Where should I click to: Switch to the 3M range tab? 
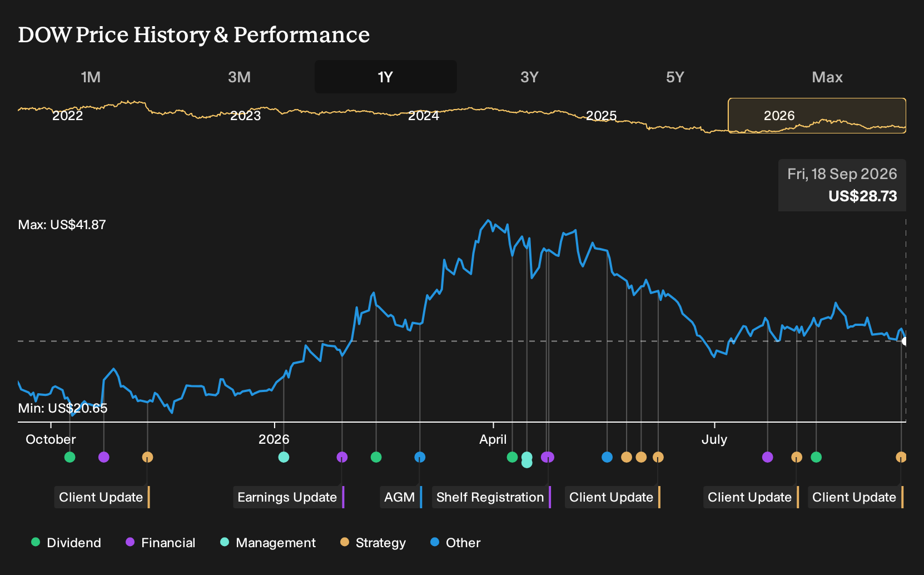coord(239,77)
